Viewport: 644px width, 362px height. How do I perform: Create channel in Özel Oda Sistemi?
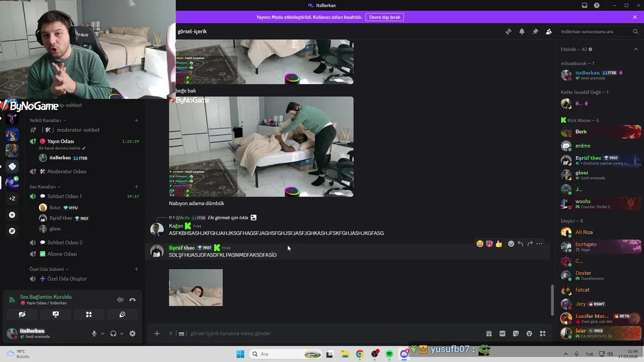pyautogui.click(x=136, y=269)
